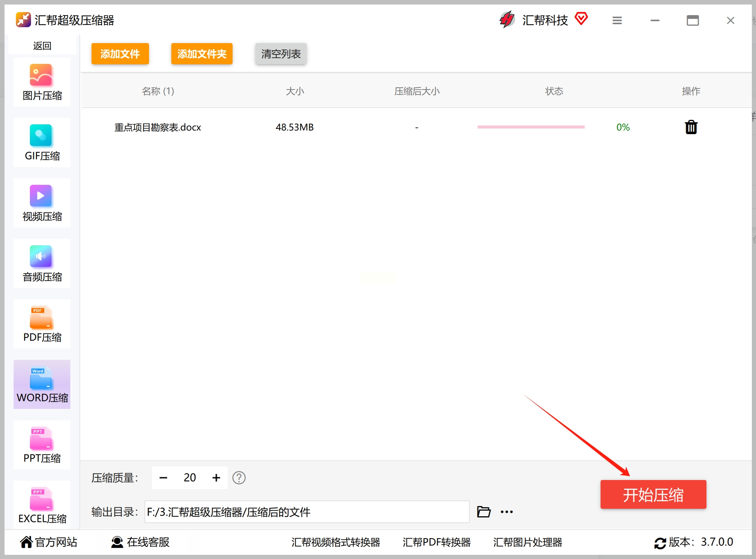Open output folder via folder icon

pos(484,512)
